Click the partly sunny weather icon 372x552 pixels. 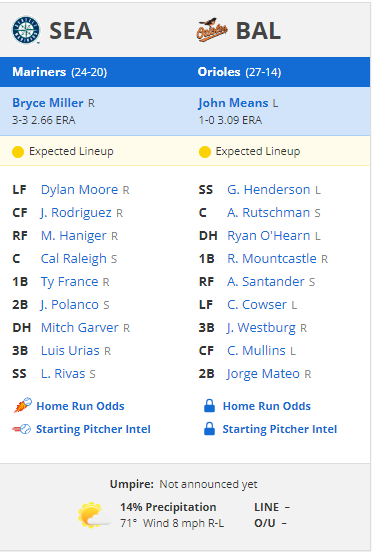coord(93,515)
